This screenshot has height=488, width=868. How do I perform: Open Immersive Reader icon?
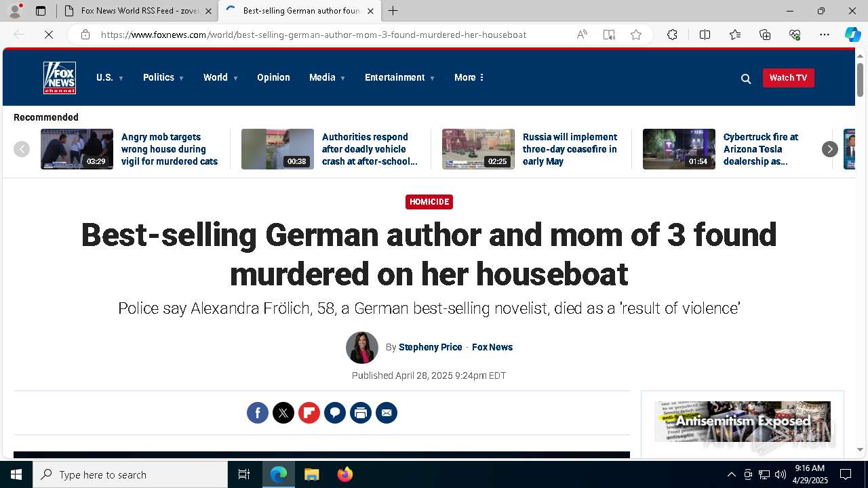(609, 35)
